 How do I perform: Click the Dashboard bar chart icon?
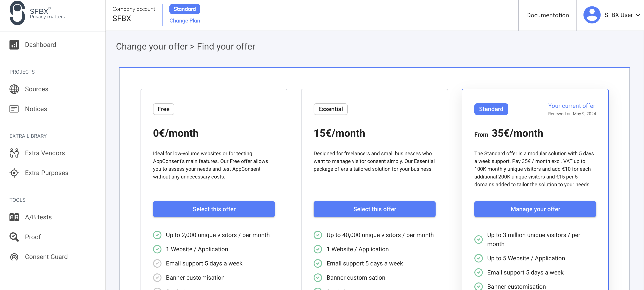click(14, 45)
